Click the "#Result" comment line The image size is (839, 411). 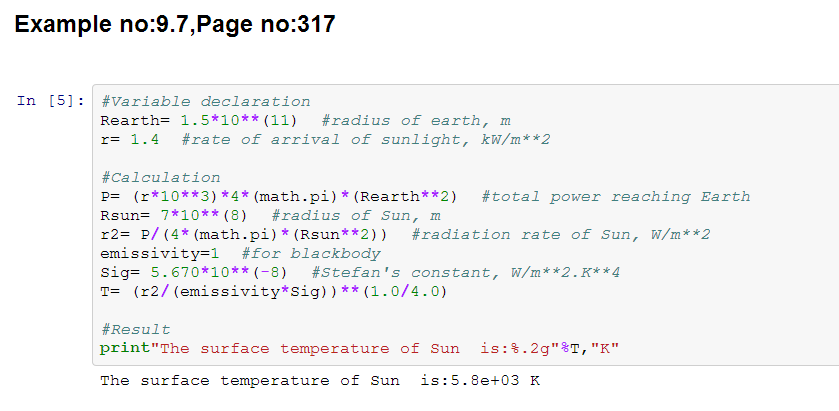point(135,329)
